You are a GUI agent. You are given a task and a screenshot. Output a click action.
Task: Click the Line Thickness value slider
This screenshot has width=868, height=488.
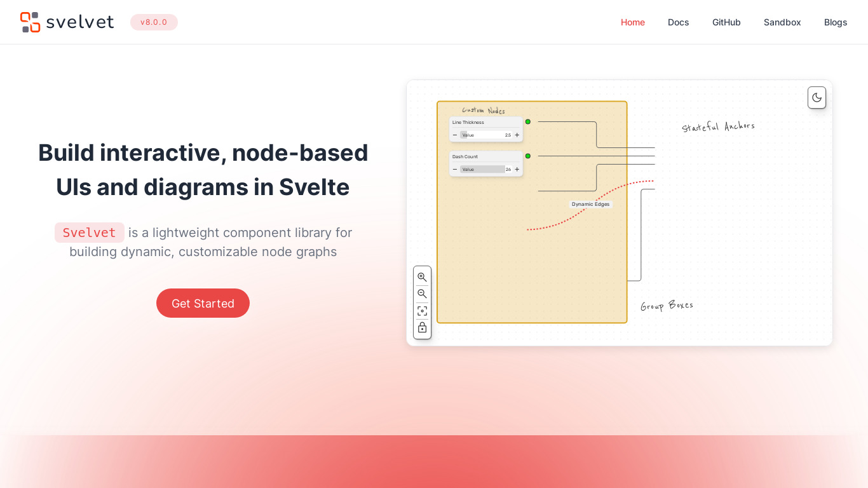pos(486,135)
